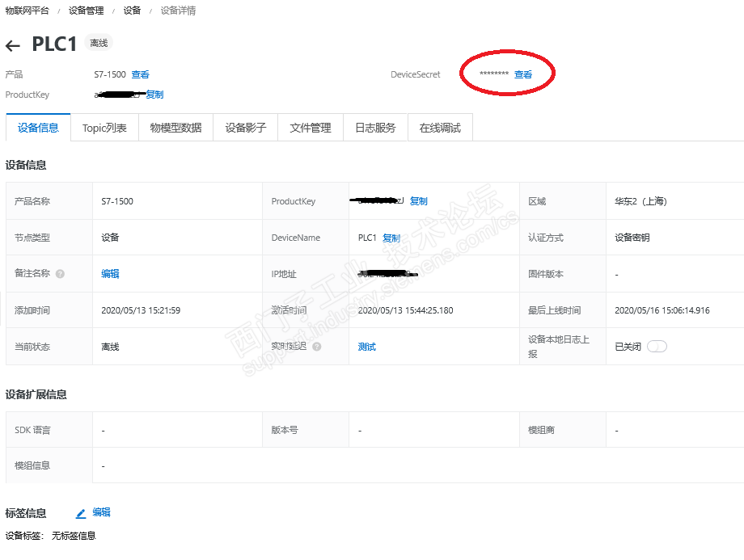This screenshot has height=560, width=744.
Task: Click 查看 link next to S7-1500 product
Action: pos(141,74)
